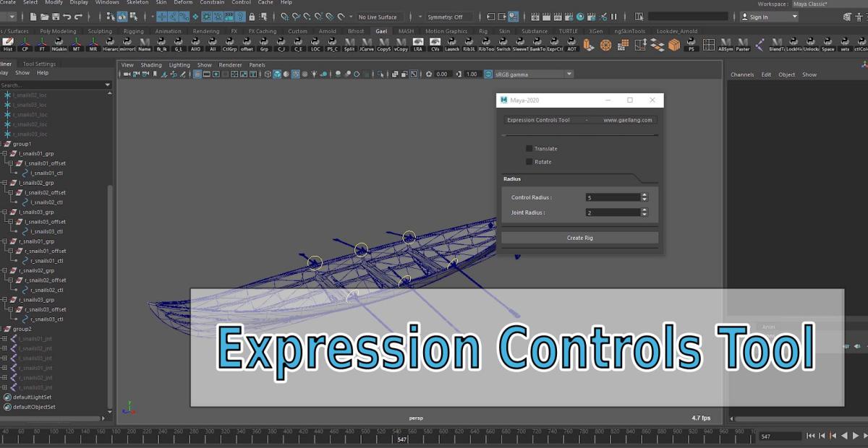Image resolution: width=868 pixels, height=448 pixels.
Task: Toggle the Symmetry: Off control
Action: tap(445, 17)
